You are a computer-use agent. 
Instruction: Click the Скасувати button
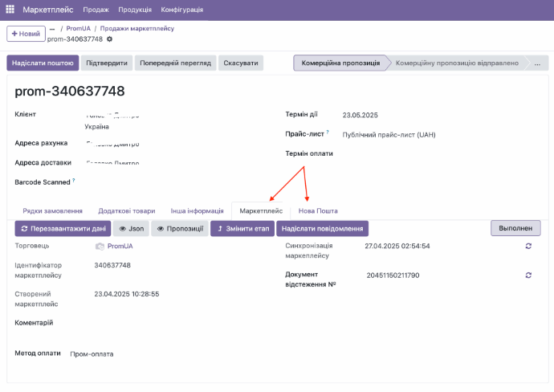pos(241,63)
